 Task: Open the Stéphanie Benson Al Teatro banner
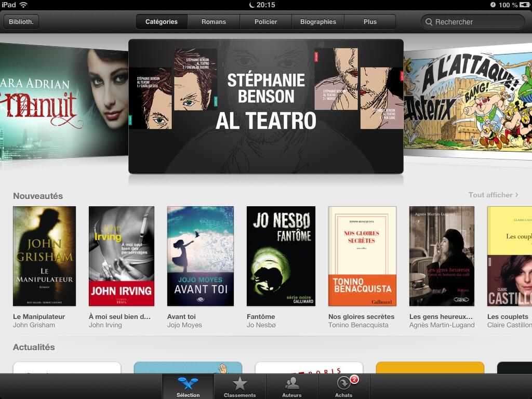(265, 107)
